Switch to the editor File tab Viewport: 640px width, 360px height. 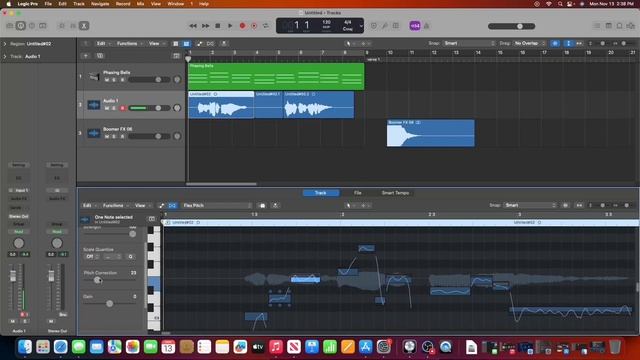coord(358,193)
